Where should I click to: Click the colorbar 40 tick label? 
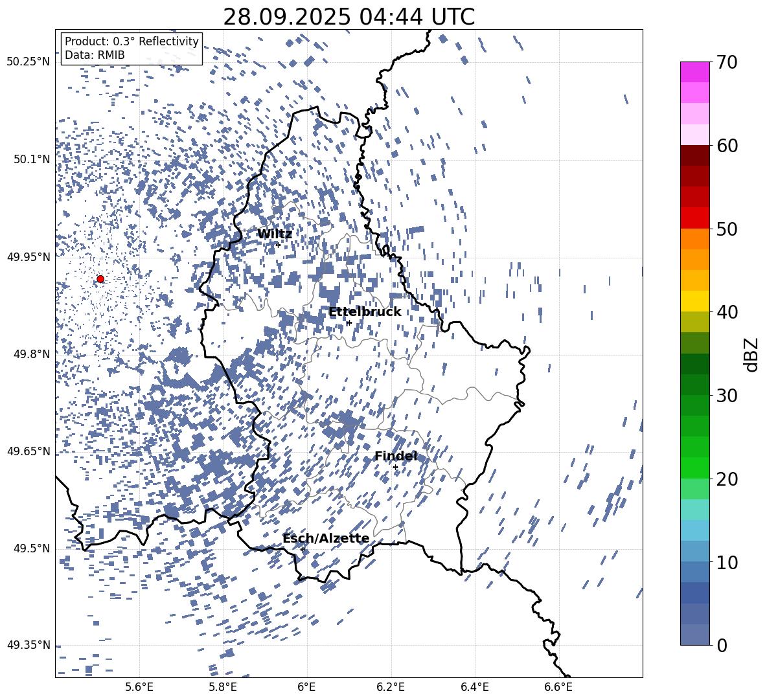click(727, 312)
